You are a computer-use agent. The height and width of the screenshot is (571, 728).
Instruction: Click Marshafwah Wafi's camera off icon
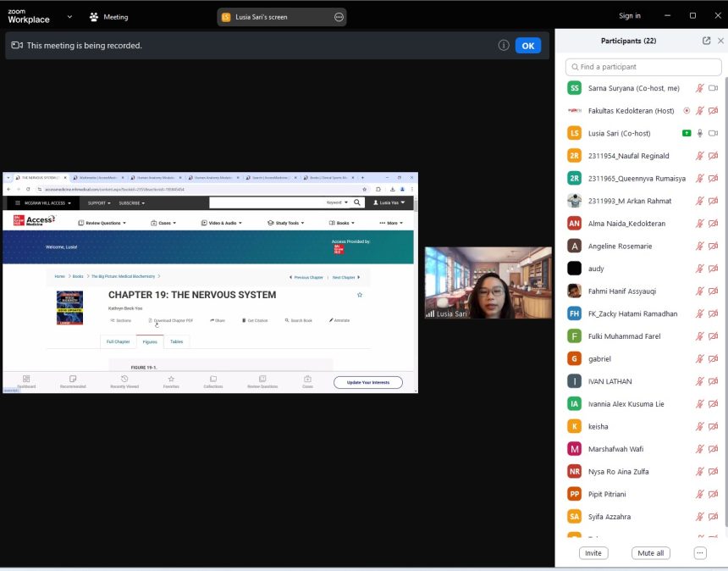tap(713, 449)
